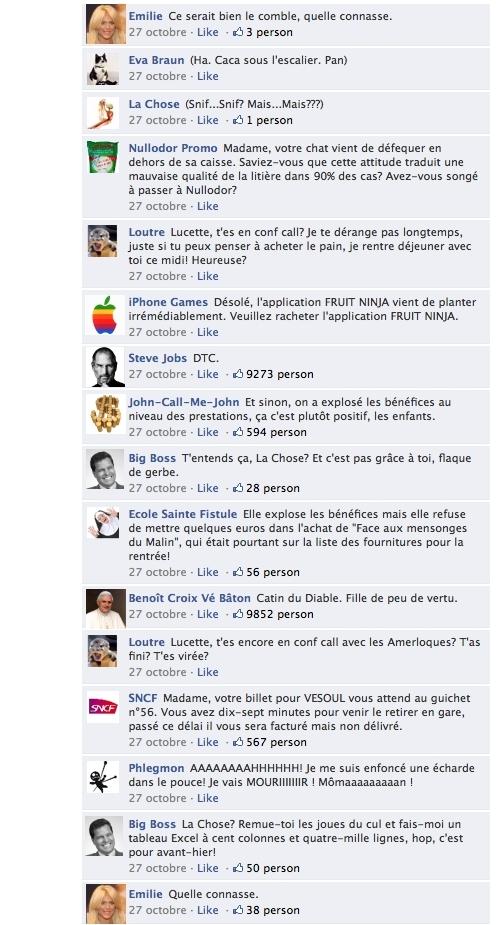Open the John-Call-Me-John profile name link
Screen dimensions: 500x925
point(184,402)
